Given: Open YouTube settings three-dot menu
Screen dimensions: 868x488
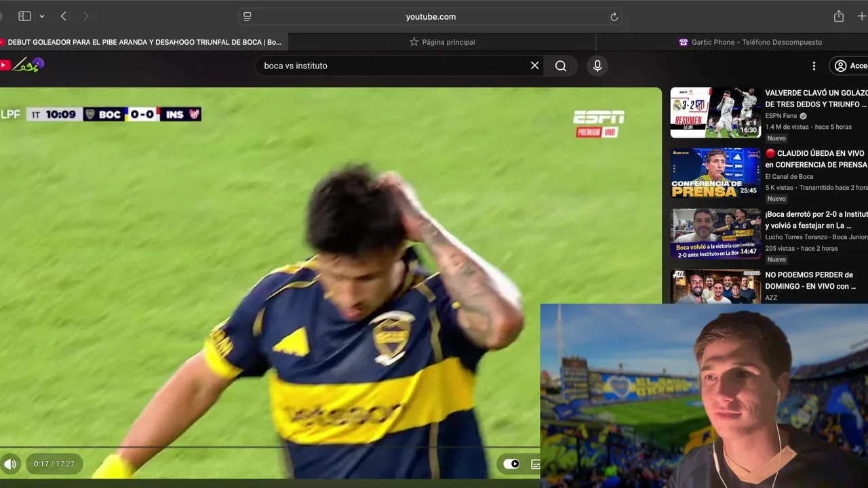Looking at the screenshot, I should tap(814, 66).
